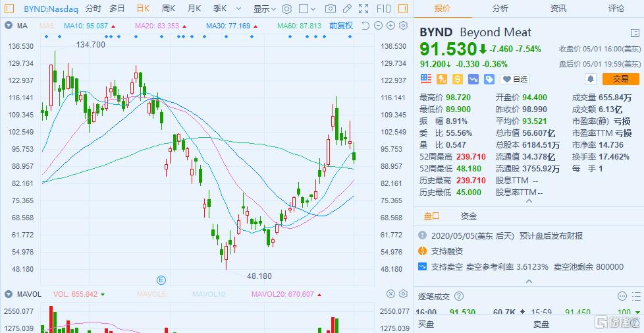Select the 周K weekly candlestick tab

169,9
